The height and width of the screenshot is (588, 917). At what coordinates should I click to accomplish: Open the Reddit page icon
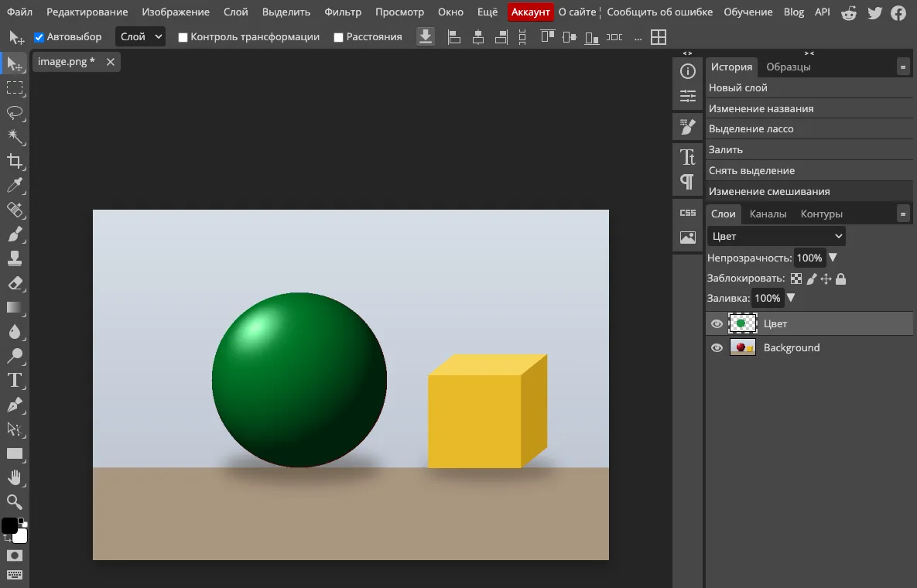pos(849,12)
